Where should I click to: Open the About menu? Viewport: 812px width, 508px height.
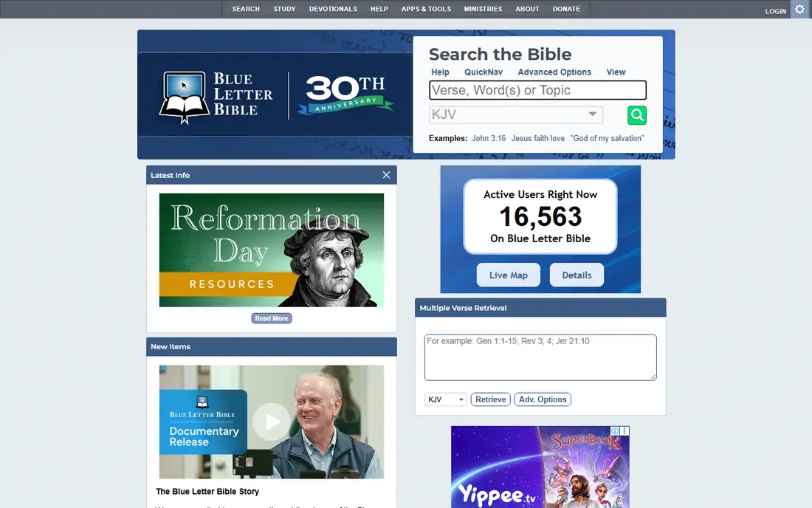tap(527, 10)
